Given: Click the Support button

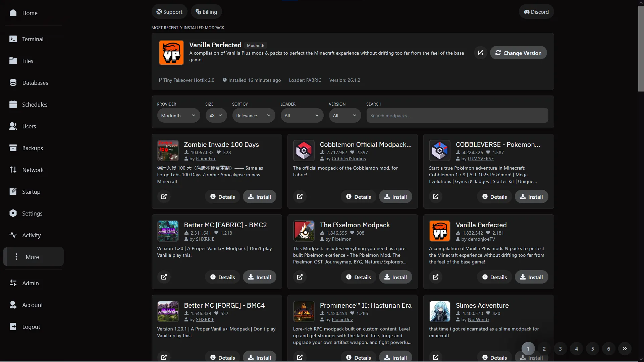Looking at the screenshot, I should click(169, 12).
